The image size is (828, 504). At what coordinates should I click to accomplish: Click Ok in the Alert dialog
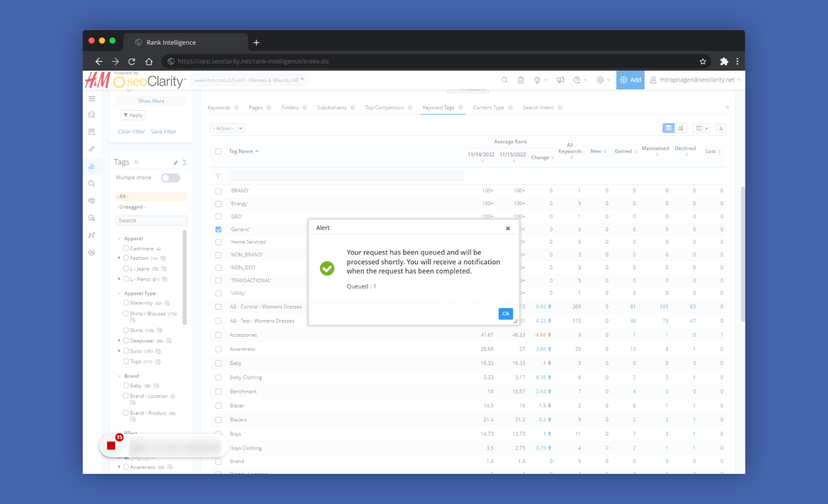[x=506, y=314]
